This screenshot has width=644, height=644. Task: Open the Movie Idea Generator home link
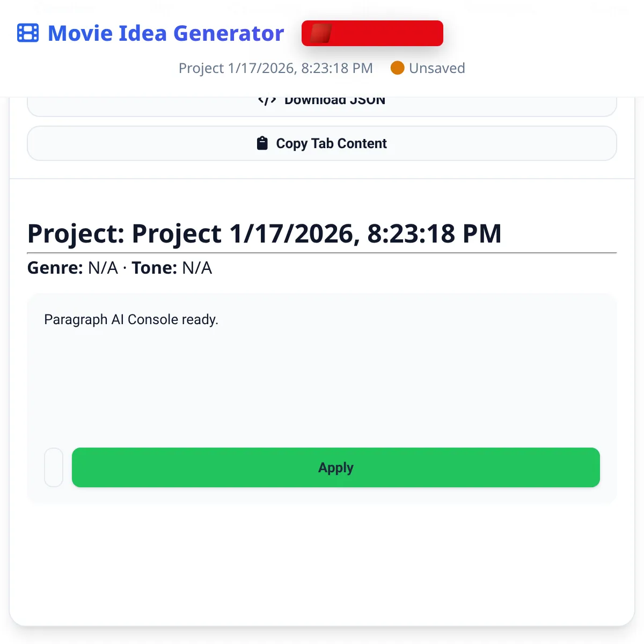165,33
